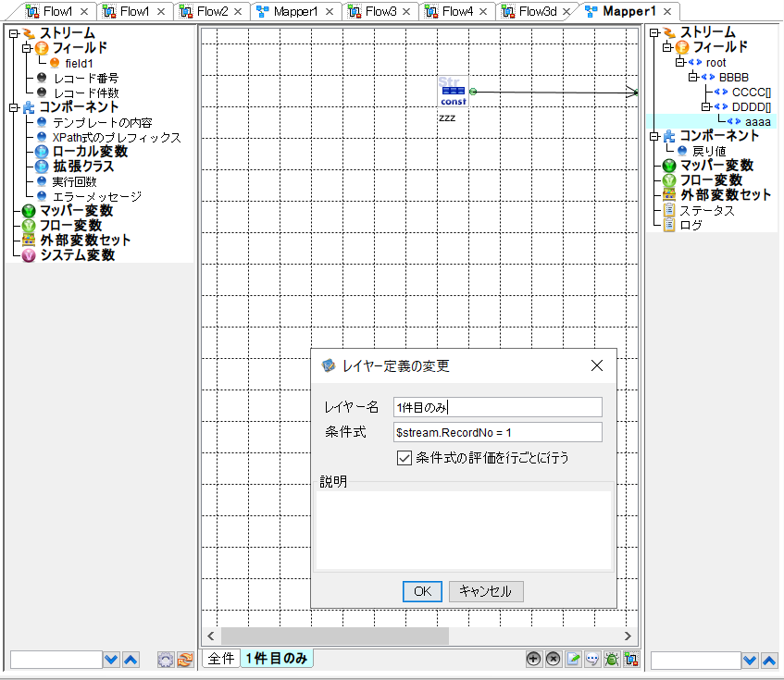784x680 pixels.
Task: Click the zoom out icon beside zoom in
Action: pyautogui.click(x=553, y=659)
